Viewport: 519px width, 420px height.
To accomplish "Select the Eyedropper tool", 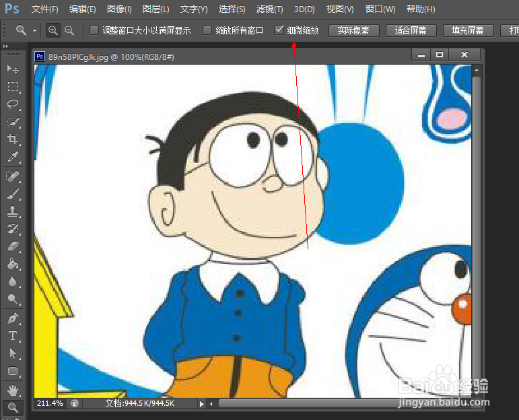I will click(13, 157).
